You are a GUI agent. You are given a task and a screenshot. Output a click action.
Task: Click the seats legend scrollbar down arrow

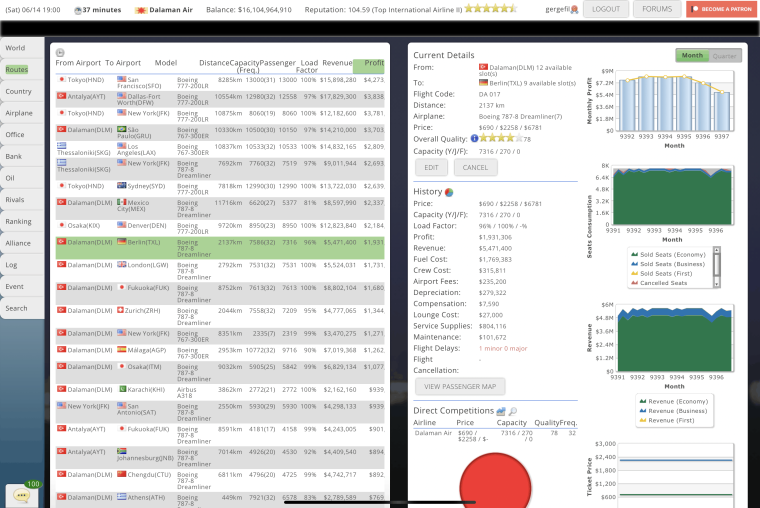[716, 284]
